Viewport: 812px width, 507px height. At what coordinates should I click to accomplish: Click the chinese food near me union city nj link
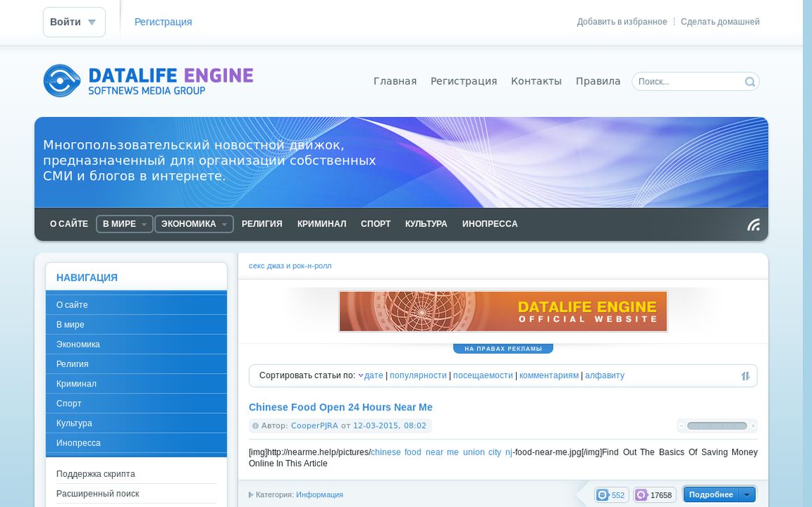[441, 452]
